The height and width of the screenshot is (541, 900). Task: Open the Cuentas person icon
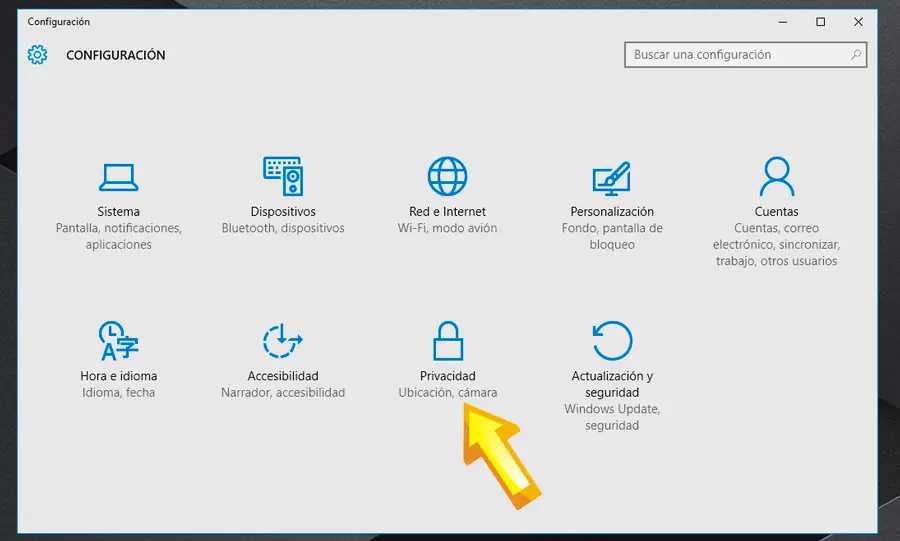tap(777, 176)
